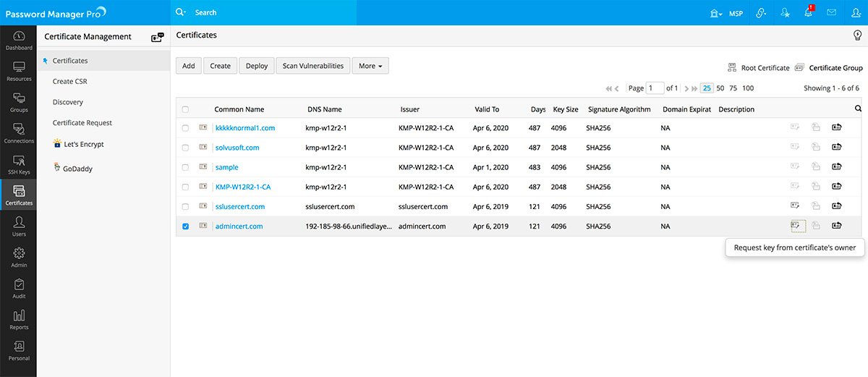Open the kkkkknormal1.com certificate link
The image size is (868, 377).
[244, 128]
